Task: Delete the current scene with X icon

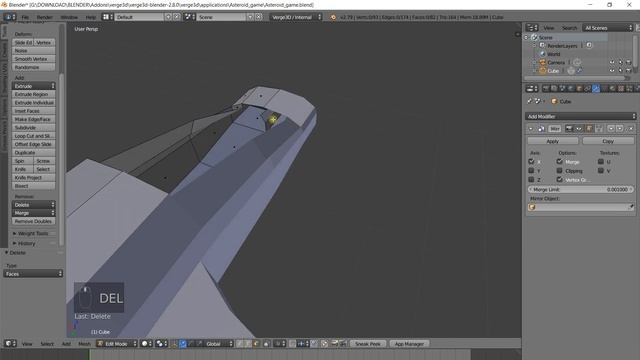Action: point(258,17)
